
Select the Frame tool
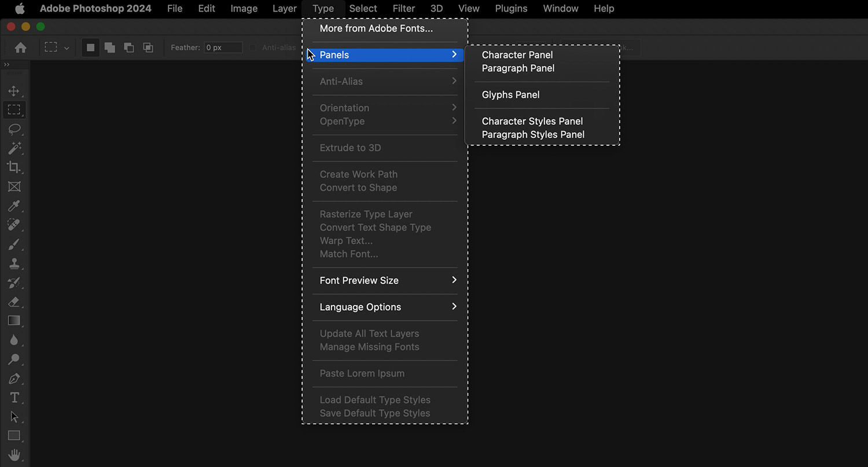tap(14, 186)
